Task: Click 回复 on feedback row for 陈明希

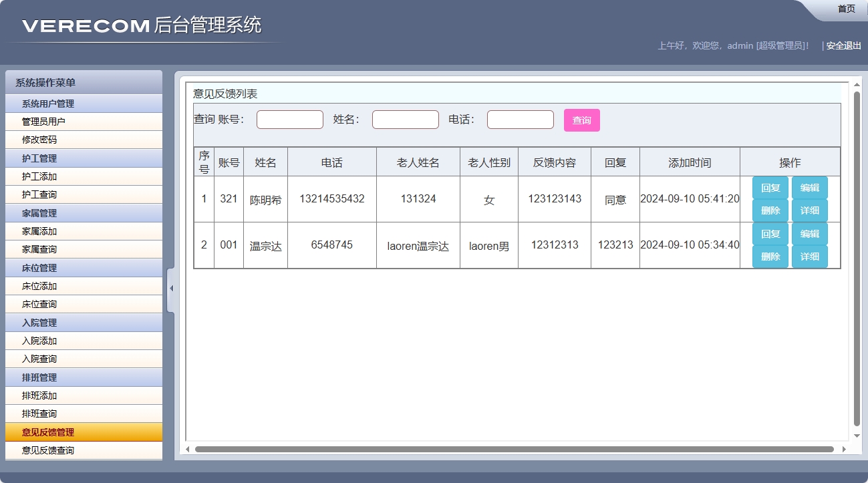Action: 770,188
